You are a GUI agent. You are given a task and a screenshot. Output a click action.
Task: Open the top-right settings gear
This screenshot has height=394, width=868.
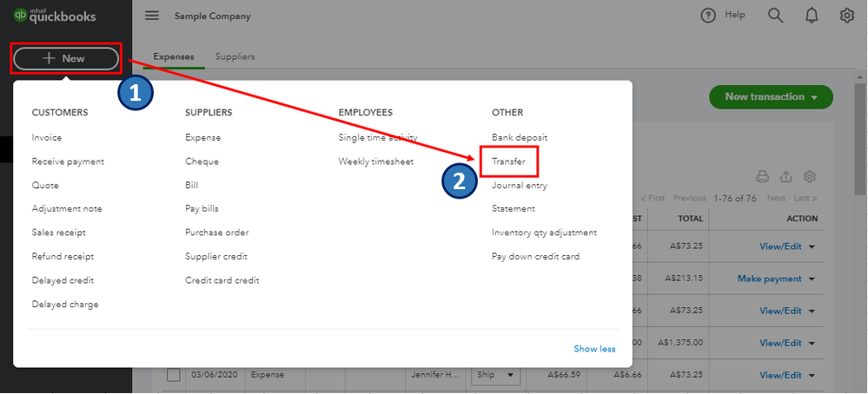tap(847, 16)
